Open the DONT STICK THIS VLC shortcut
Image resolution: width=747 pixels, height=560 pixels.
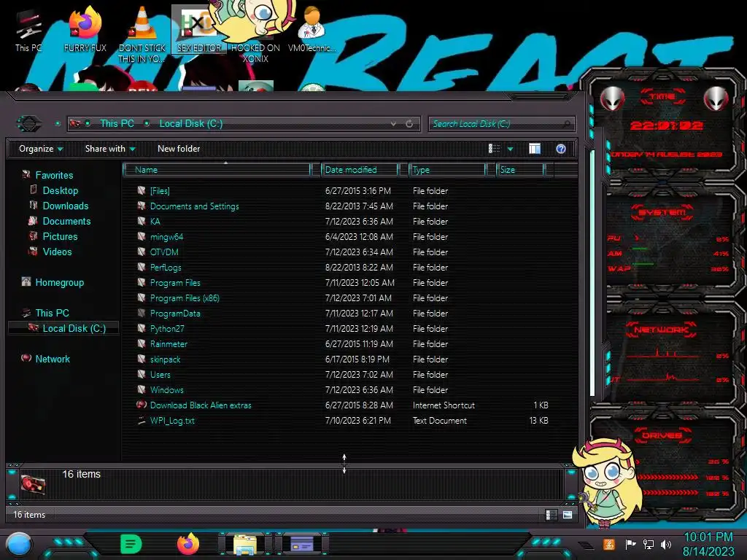[x=142, y=34]
